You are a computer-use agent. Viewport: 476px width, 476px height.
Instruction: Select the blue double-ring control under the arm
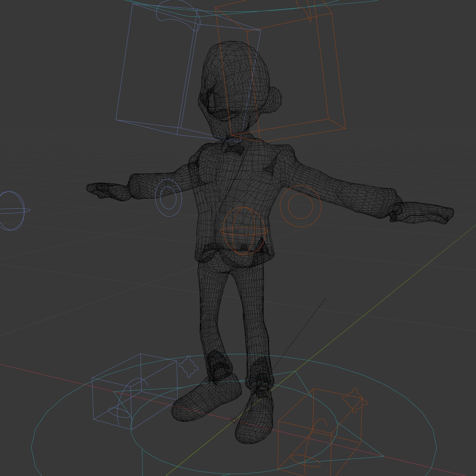[169, 198]
